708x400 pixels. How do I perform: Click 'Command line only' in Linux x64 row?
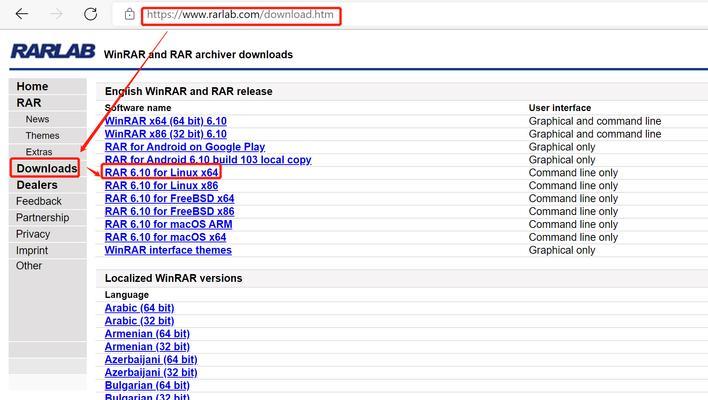pos(573,172)
